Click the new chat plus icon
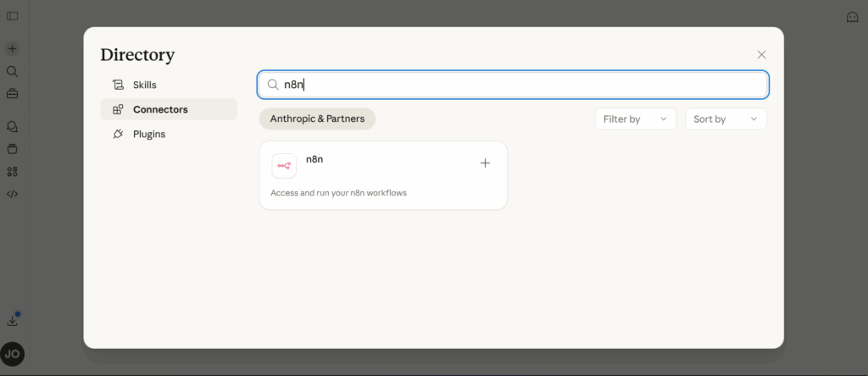Image resolution: width=868 pixels, height=376 pixels. click(12, 49)
